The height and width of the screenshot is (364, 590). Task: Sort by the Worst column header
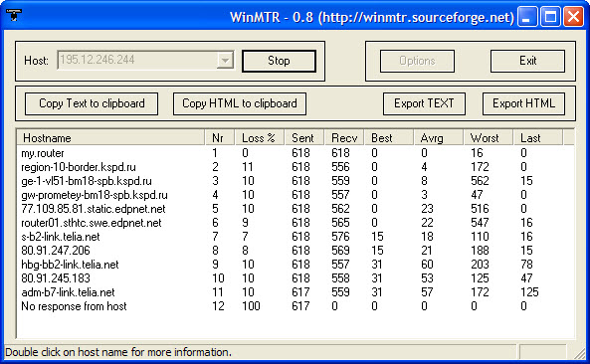tap(489, 138)
